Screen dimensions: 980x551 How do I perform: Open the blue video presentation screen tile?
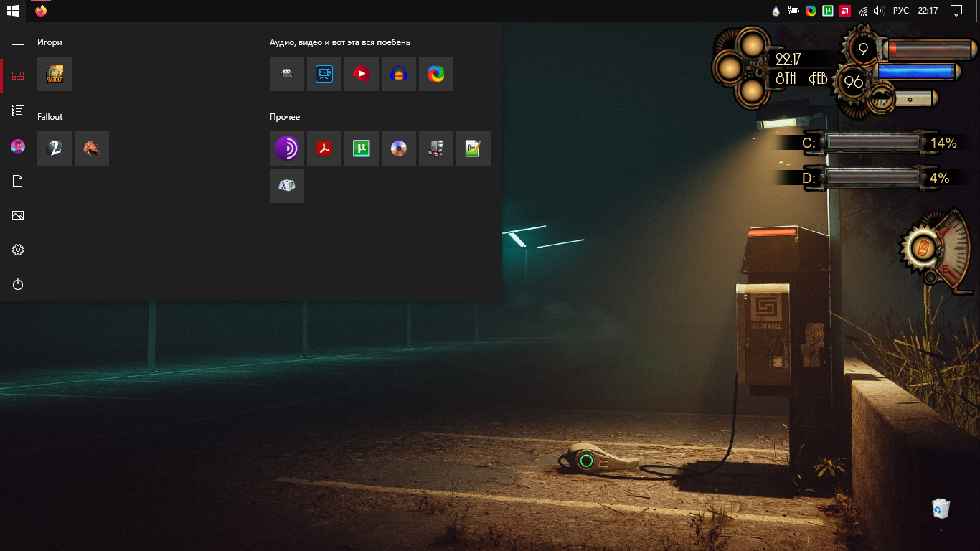pyautogui.click(x=324, y=74)
